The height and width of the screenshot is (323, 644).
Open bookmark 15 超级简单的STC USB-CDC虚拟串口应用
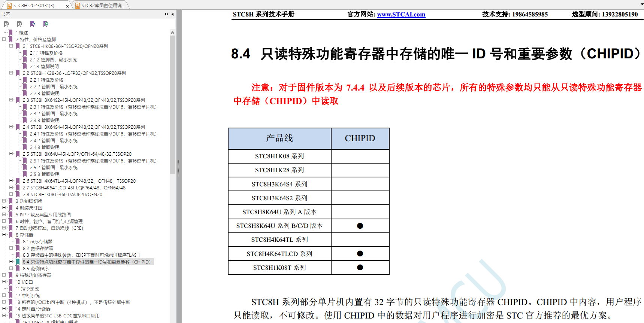tap(57, 316)
